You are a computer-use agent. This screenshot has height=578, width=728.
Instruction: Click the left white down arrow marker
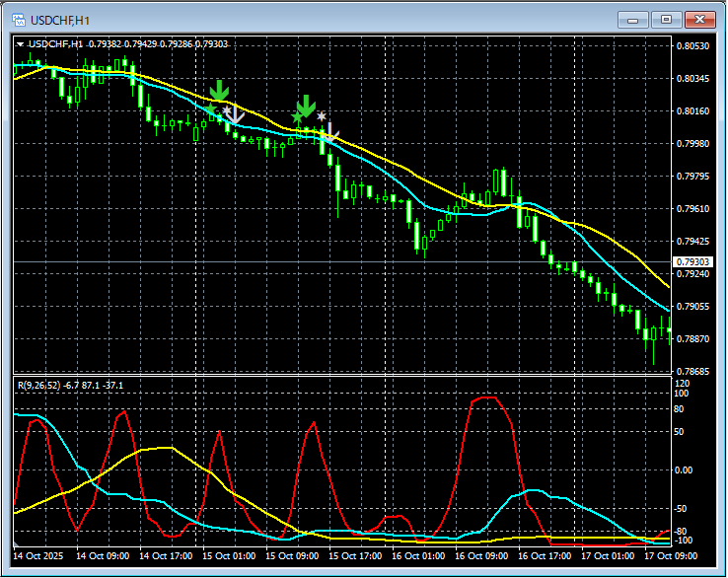point(234,116)
